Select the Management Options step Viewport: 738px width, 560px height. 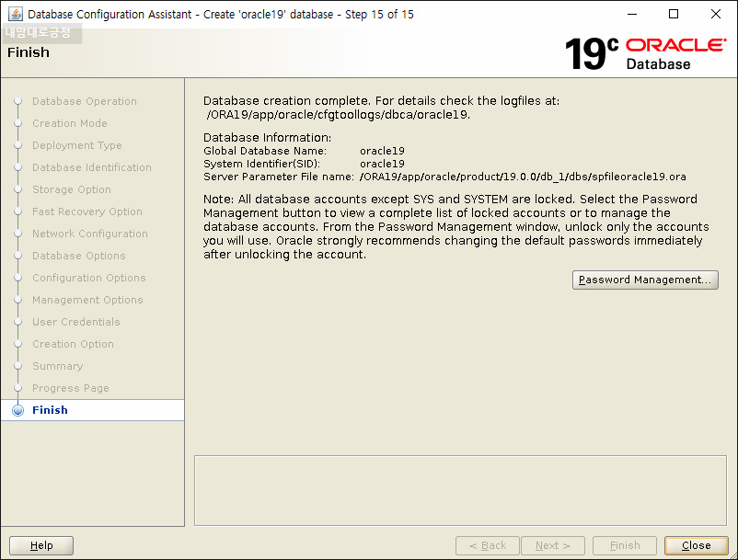coord(87,300)
